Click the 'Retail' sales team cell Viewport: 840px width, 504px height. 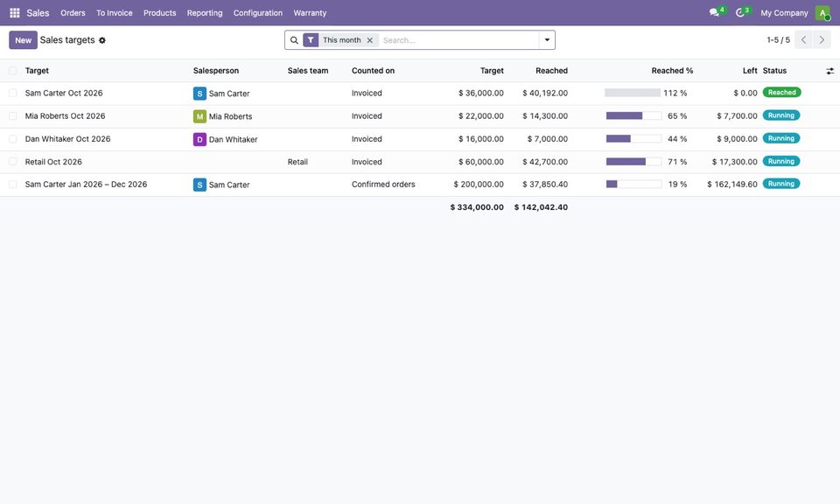pos(297,162)
